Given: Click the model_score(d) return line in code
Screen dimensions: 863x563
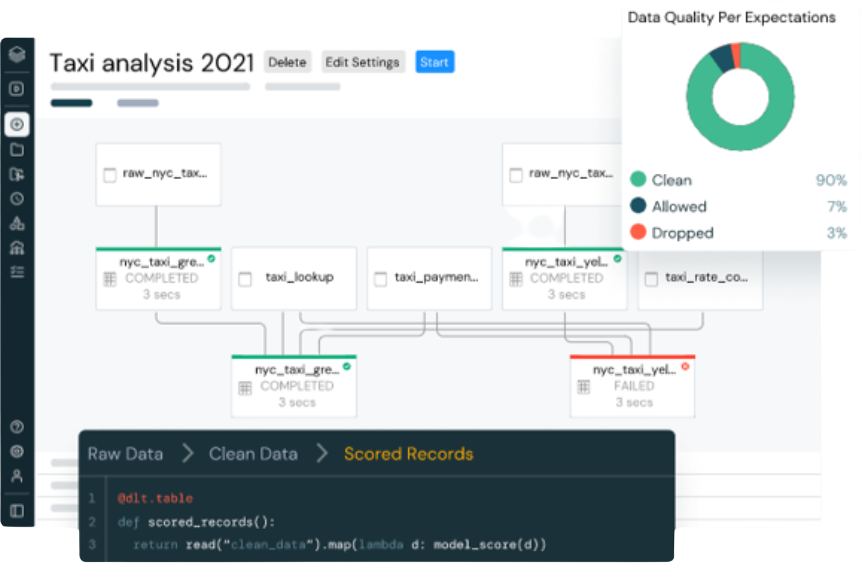Looking at the screenshot, I should 340,545.
